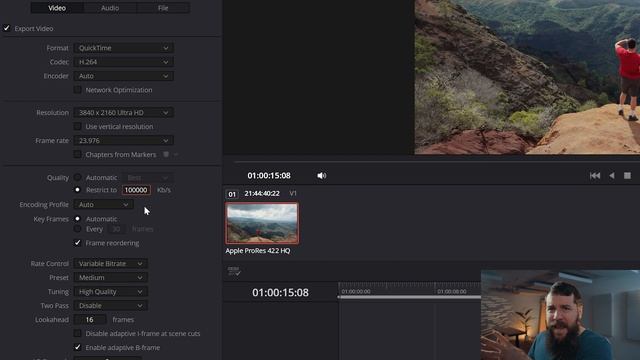The width and height of the screenshot is (640, 360).
Task: Click the video preview in the viewer
Action: coord(527,77)
